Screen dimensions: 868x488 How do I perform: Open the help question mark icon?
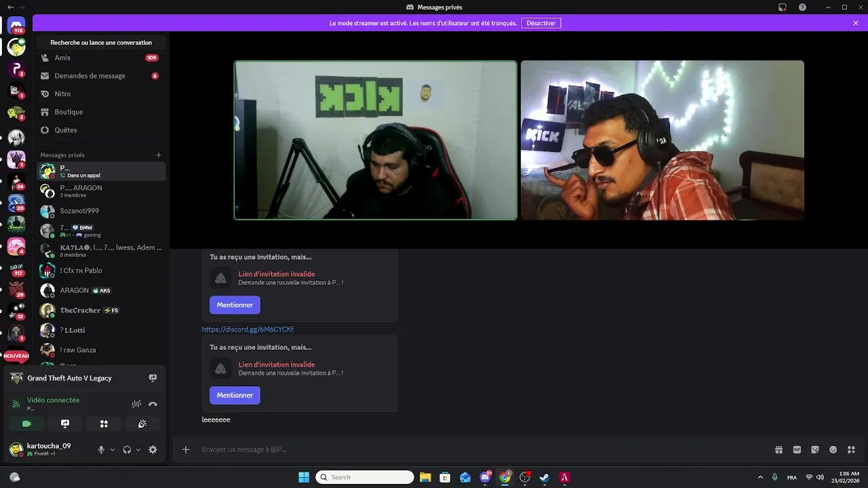[803, 7]
